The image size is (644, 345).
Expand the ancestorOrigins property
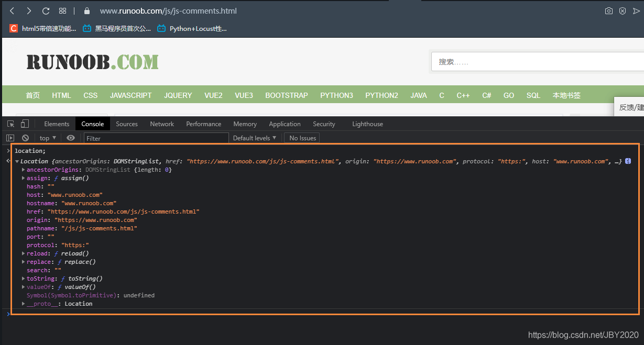coord(23,170)
